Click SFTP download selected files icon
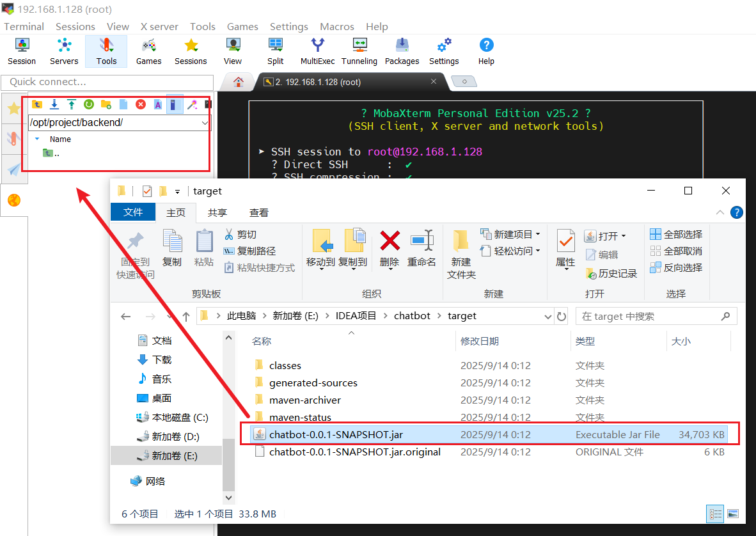 (54, 104)
